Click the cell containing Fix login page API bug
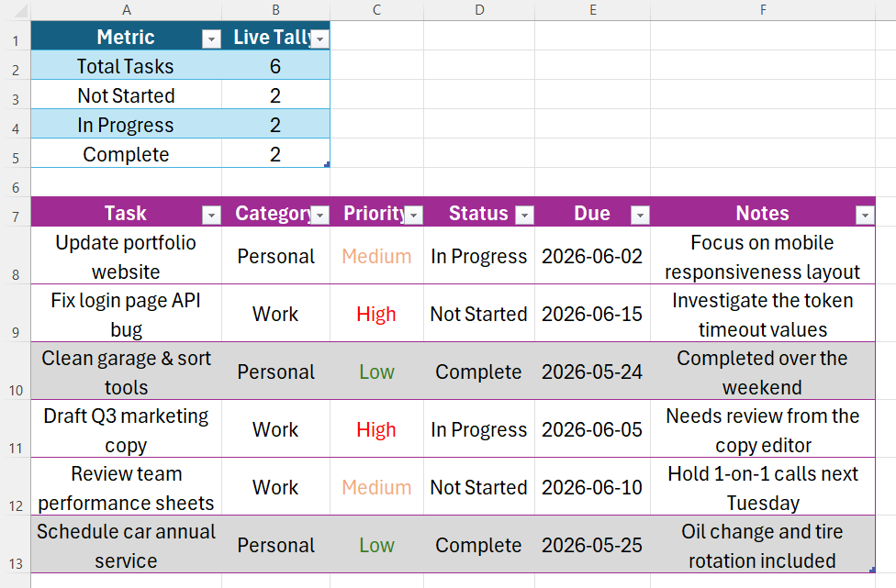Screen dimensions: 896x588 tap(127, 314)
